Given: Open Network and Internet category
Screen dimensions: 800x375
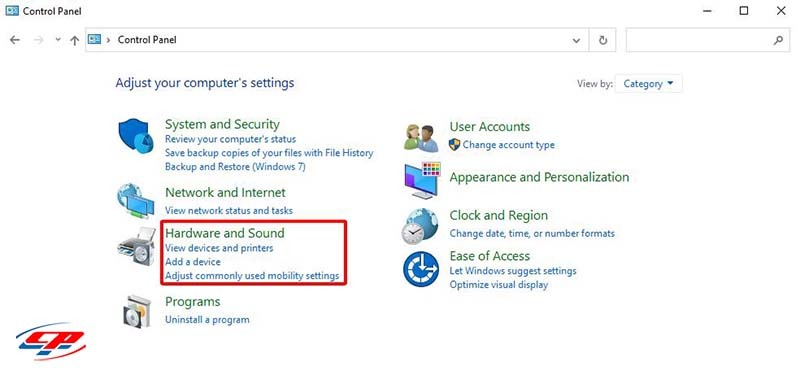Looking at the screenshot, I should 225,193.
